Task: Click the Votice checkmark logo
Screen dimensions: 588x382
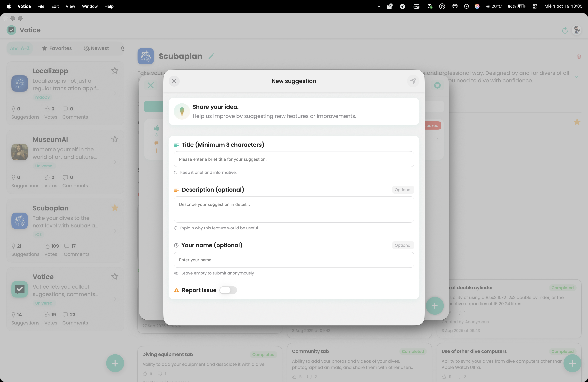Action: point(11,30)
